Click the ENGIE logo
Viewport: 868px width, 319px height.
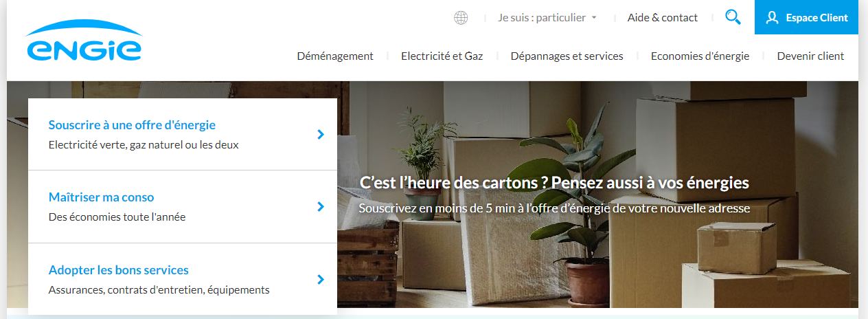tap(84, 42)
